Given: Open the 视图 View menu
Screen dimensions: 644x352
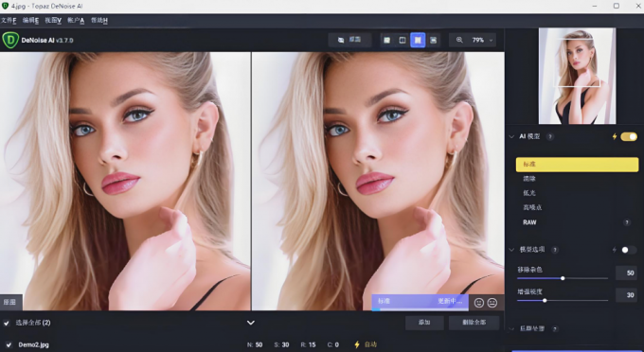Looking at the screenshot, I should point(53,21).
